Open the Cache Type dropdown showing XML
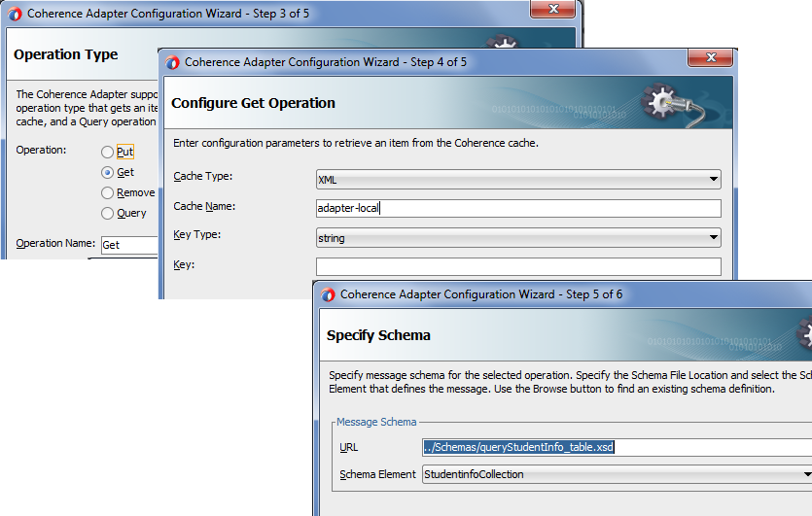The height and width of the screenshot is (516, 812). point(518,180)
